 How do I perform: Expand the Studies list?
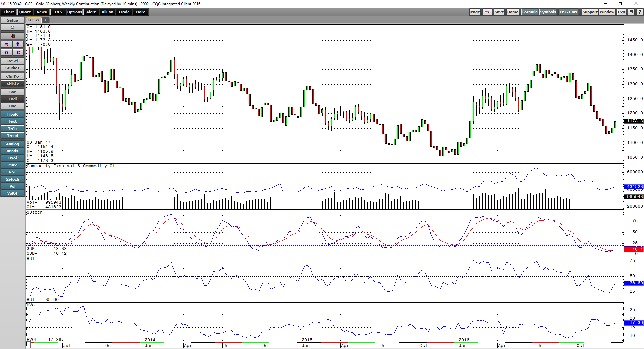coord(12,68)
